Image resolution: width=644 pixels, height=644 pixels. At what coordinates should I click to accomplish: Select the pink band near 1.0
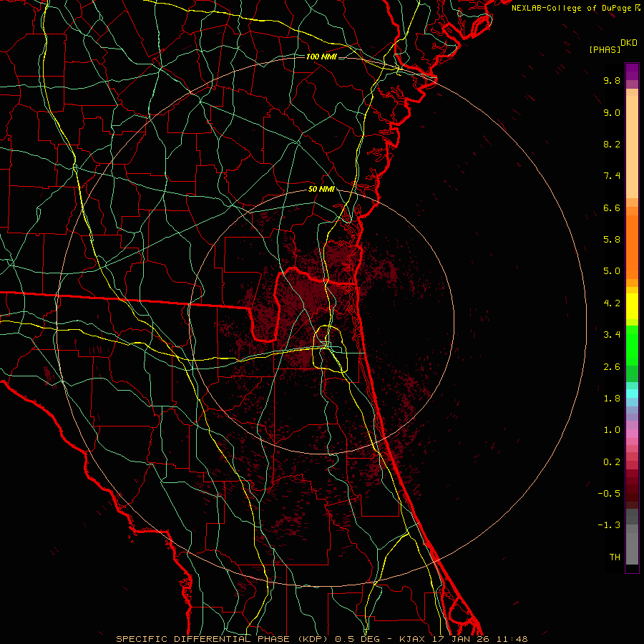[x=632, y=434]
